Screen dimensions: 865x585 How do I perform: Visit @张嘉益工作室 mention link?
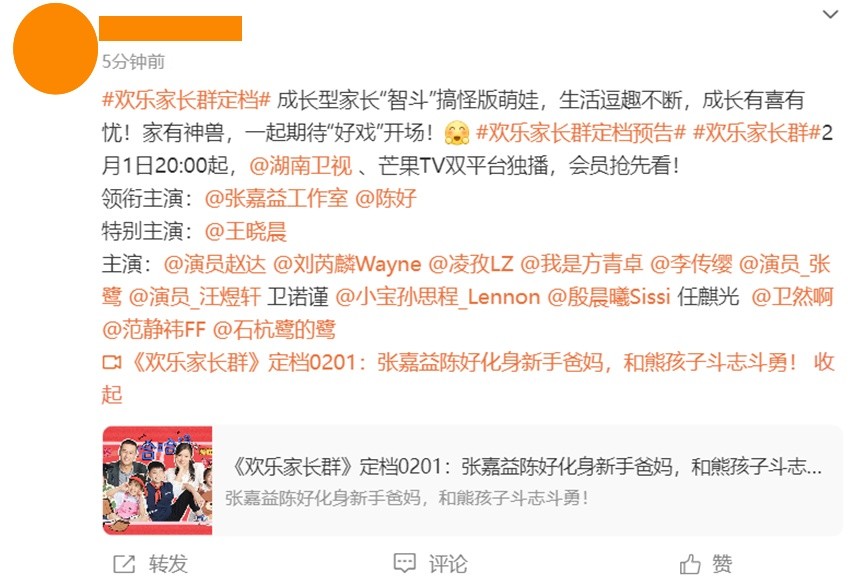(276, 198)
